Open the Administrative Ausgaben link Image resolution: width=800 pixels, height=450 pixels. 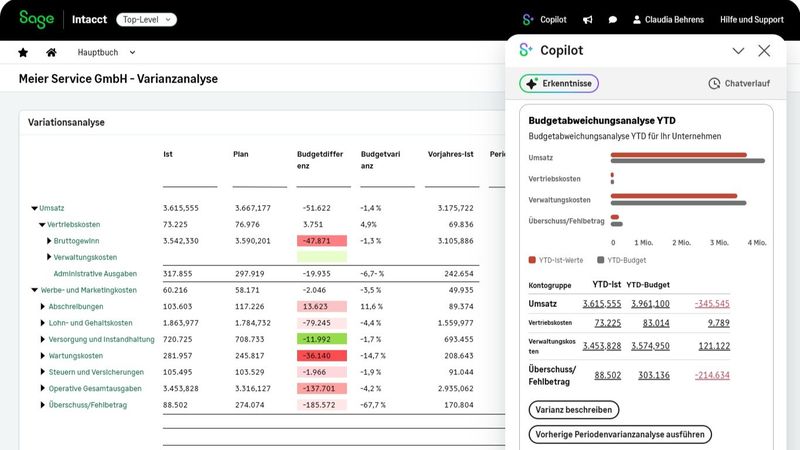point(95,273)
